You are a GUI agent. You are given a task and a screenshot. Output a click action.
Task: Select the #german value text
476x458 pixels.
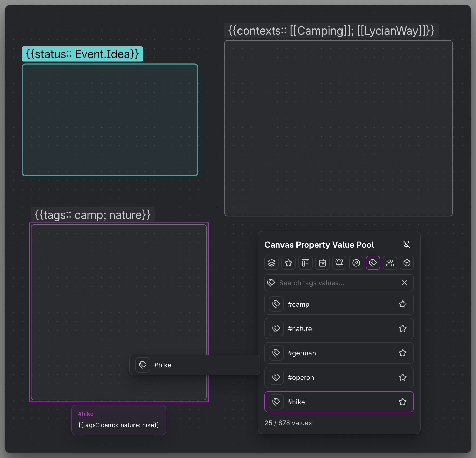click(x=302, y=353)
